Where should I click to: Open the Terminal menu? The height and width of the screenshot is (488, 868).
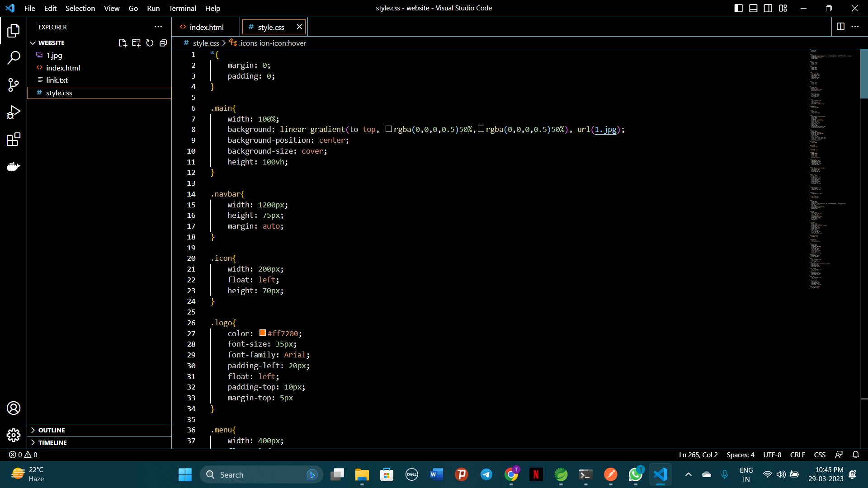coord(182,8)
